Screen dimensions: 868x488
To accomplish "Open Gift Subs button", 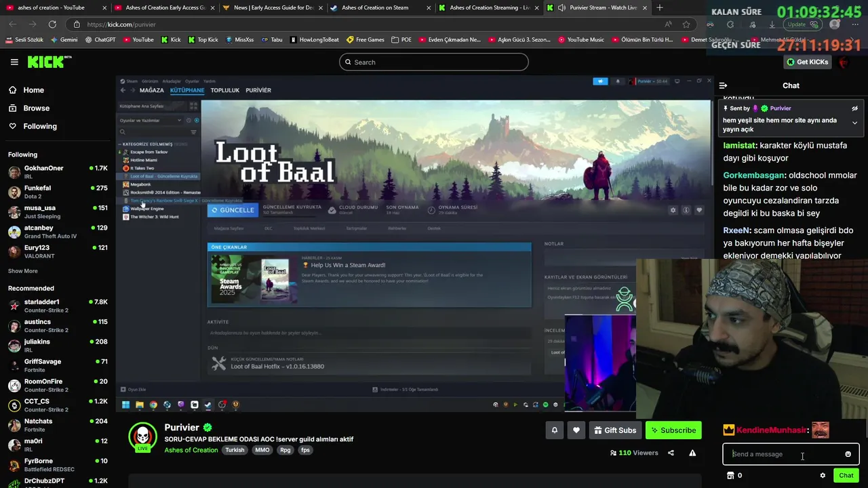I will click(616, 430).
